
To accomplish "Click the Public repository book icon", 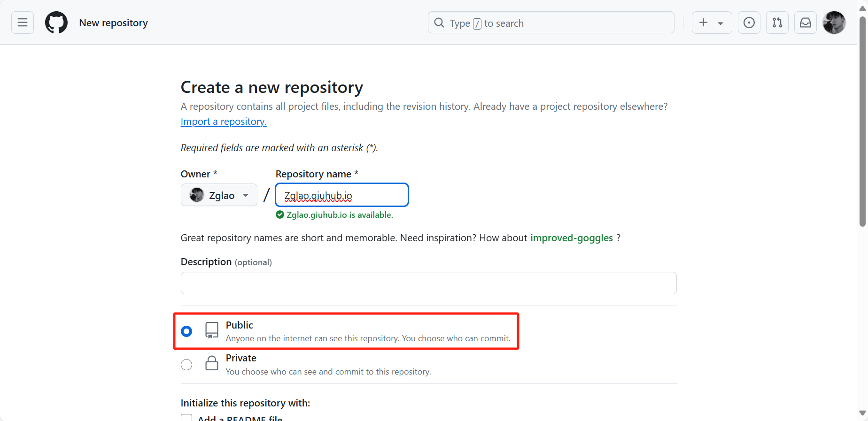I will click(212, 330).
